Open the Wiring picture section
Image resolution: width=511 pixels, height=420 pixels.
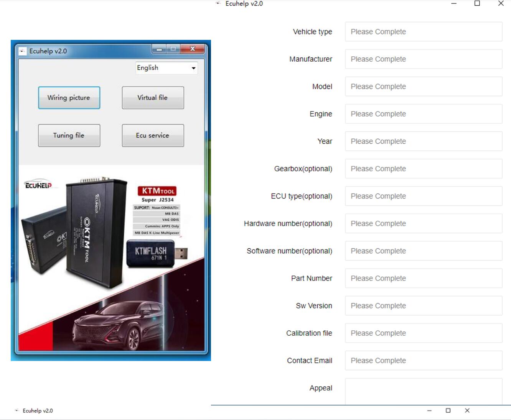[69, 98]
